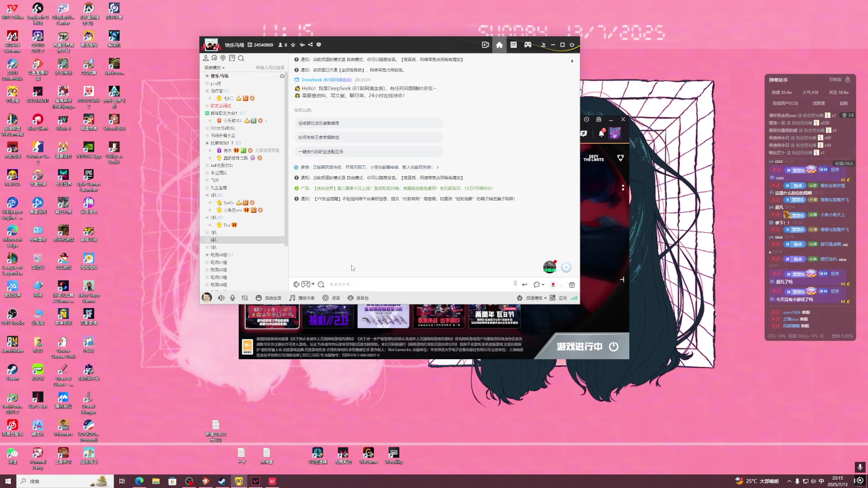Toggle 录音 recording in YY bottom bar
This screenshot has height=488, width=868.
tap(331, 298)
